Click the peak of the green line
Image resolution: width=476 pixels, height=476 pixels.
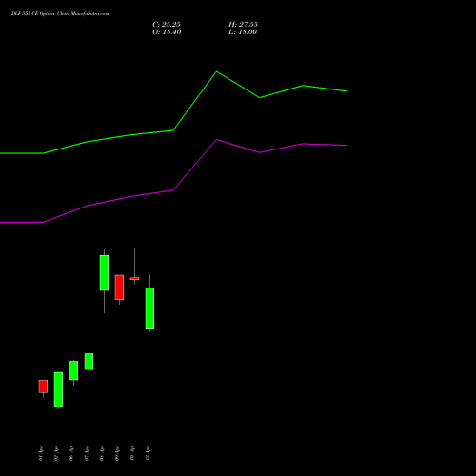tap(217, 71)
